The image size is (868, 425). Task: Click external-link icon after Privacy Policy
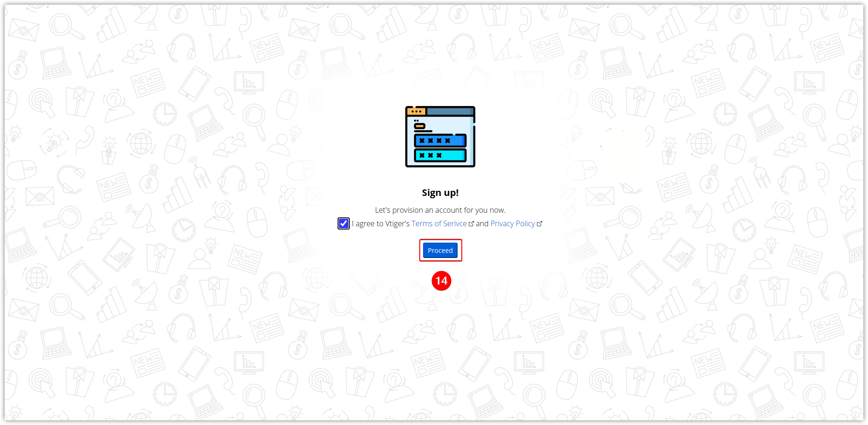(x=539, y=224)
